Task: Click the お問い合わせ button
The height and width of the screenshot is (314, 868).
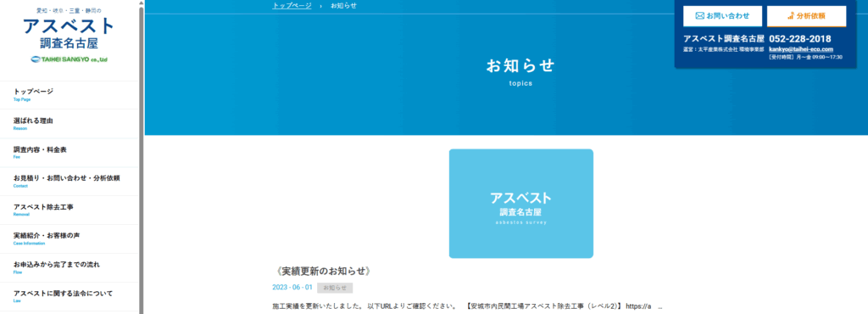Action: 722,16
